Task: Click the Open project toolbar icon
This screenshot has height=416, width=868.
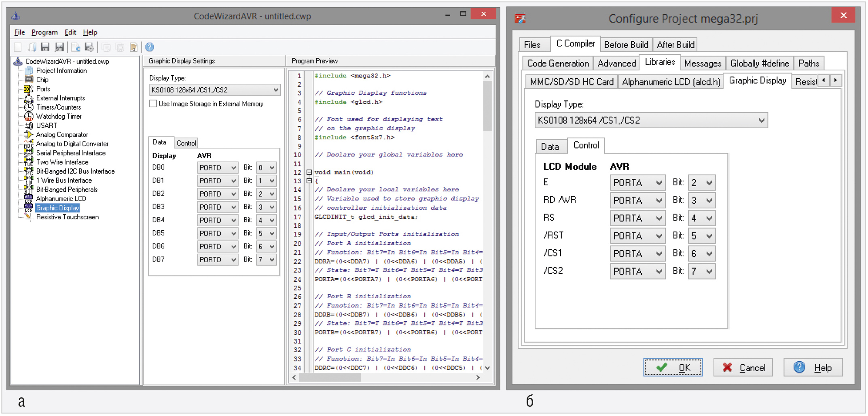Action: pos(32,47)
